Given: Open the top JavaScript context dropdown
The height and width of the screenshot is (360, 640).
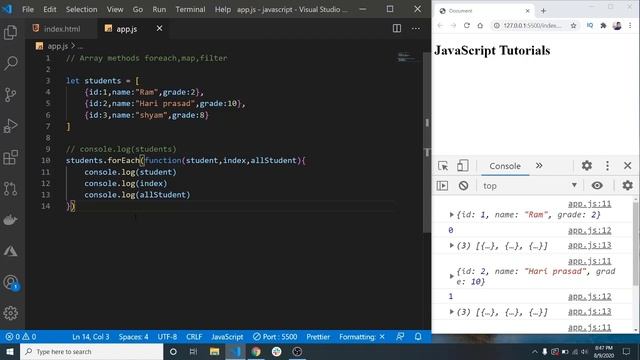Looking at the screenshot, I should [x=529, y=186].
